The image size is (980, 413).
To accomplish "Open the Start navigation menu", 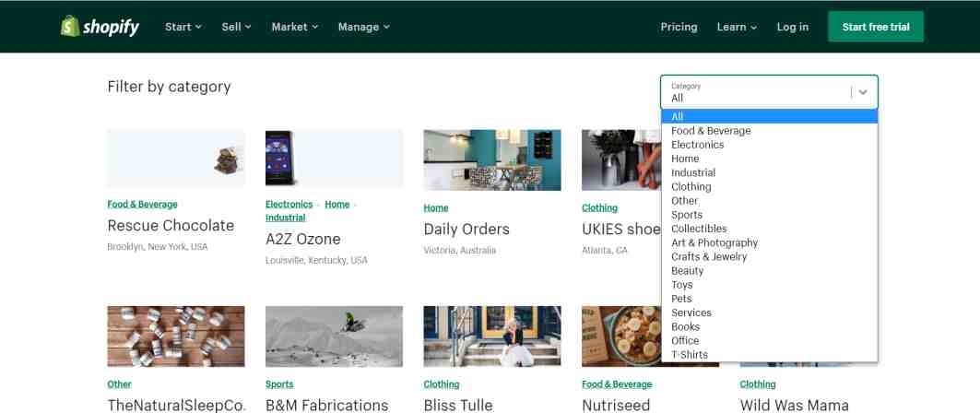I will click(183, 27).
